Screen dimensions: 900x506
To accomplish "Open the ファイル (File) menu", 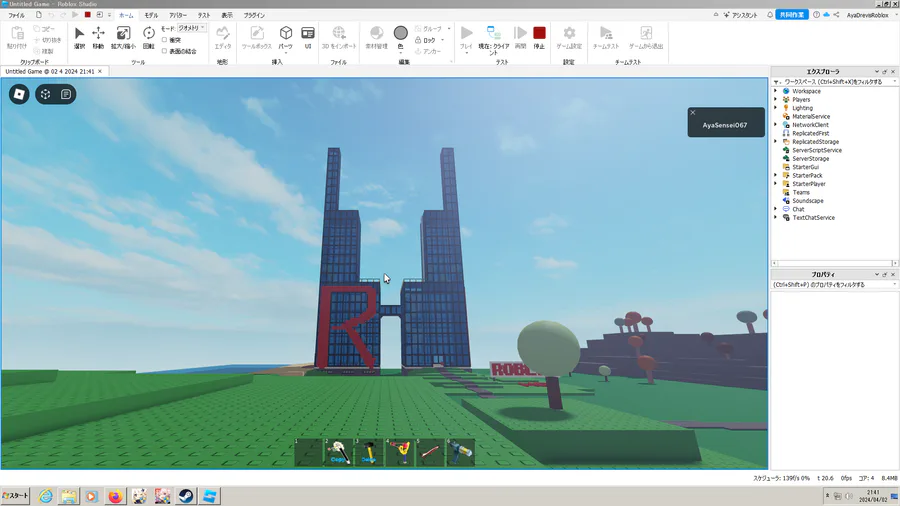I will click(16, 15).
